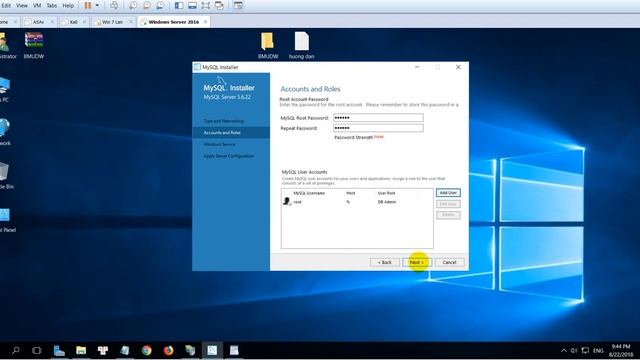
Task: Open the power options dropdown arrow
Action: tap(97, 5)
